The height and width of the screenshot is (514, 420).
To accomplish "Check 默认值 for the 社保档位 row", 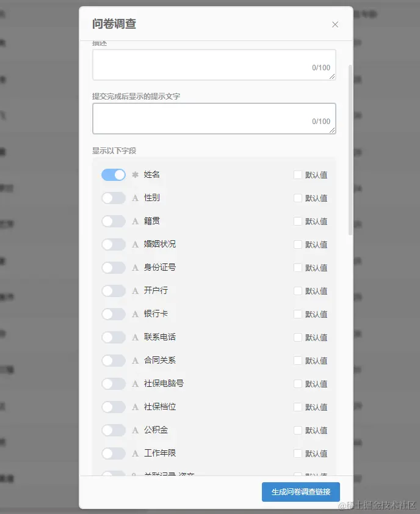I will 298,407.
